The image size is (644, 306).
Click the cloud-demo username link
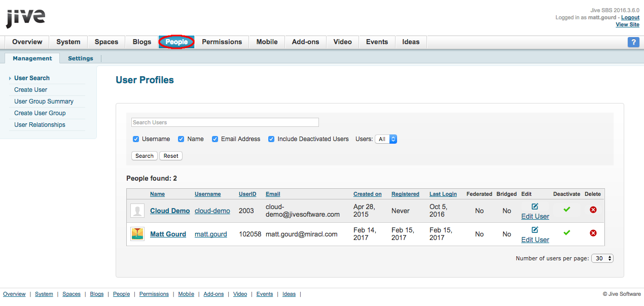pyautogui.click(x=212, y=211)
